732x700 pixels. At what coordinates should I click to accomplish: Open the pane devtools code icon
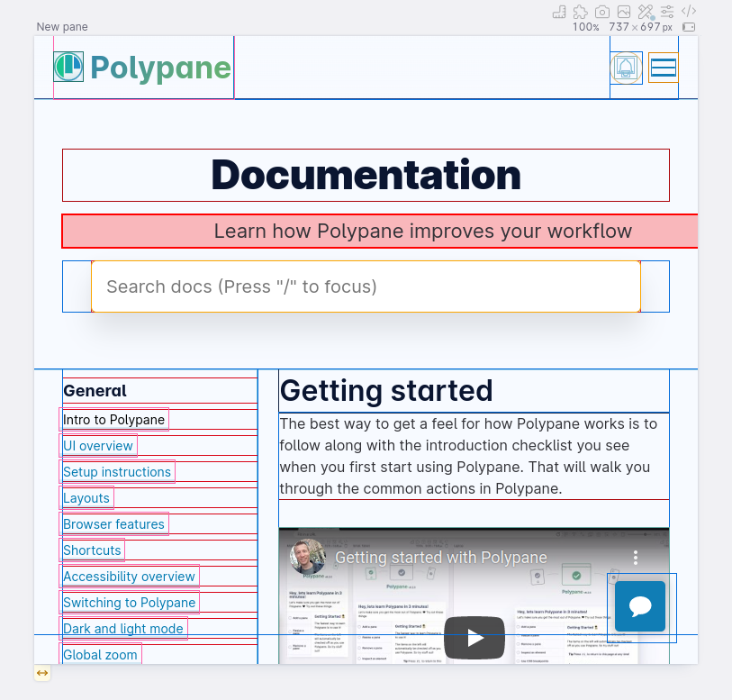pos(689,11)
